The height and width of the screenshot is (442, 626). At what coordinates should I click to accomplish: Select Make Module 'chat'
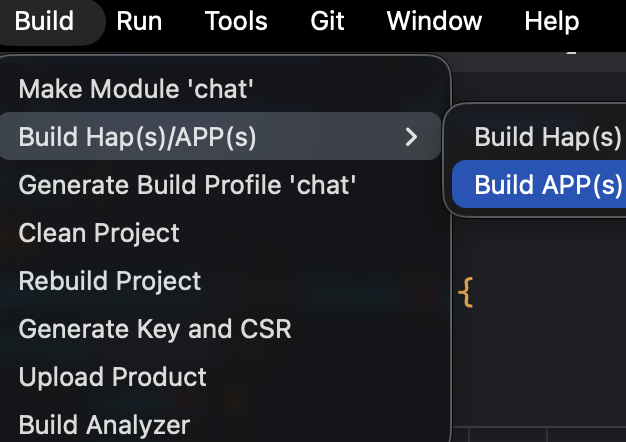pyautogui.click(x=136, y=90)
